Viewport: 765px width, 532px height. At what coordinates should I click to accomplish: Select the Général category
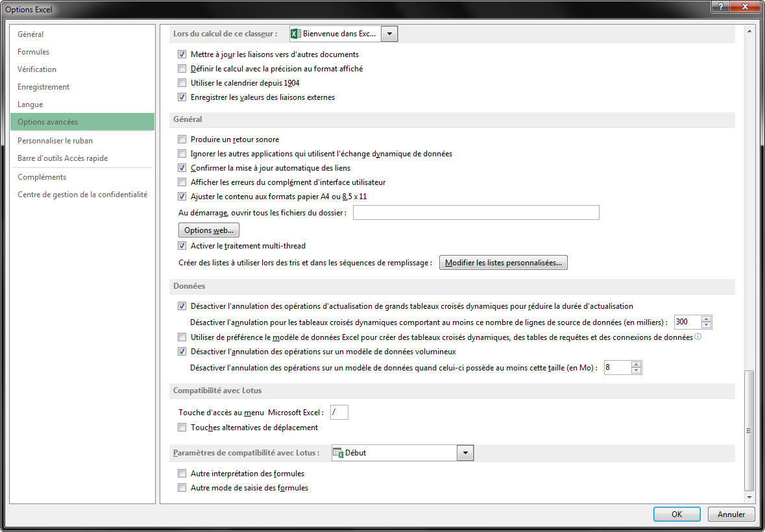coord(82,34)
